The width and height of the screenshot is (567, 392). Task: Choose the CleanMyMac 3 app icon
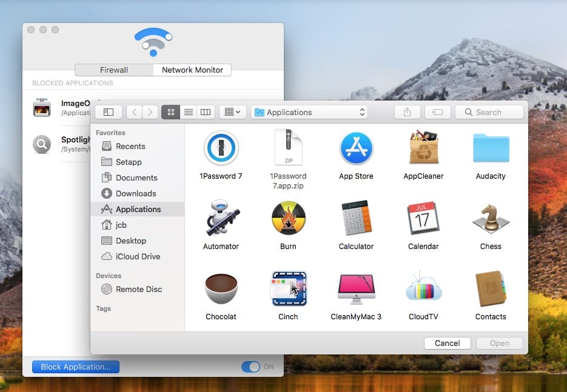[x=356, y=289]
